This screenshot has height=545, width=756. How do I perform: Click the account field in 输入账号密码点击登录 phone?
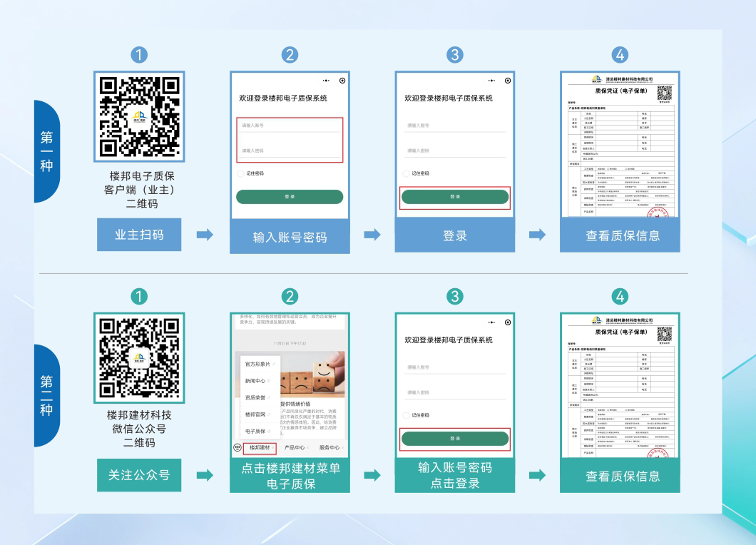[x=455, y=367]
